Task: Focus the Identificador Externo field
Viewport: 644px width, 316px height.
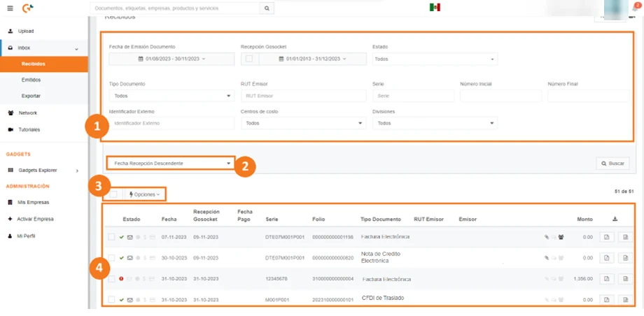Action: coord(171,123)
